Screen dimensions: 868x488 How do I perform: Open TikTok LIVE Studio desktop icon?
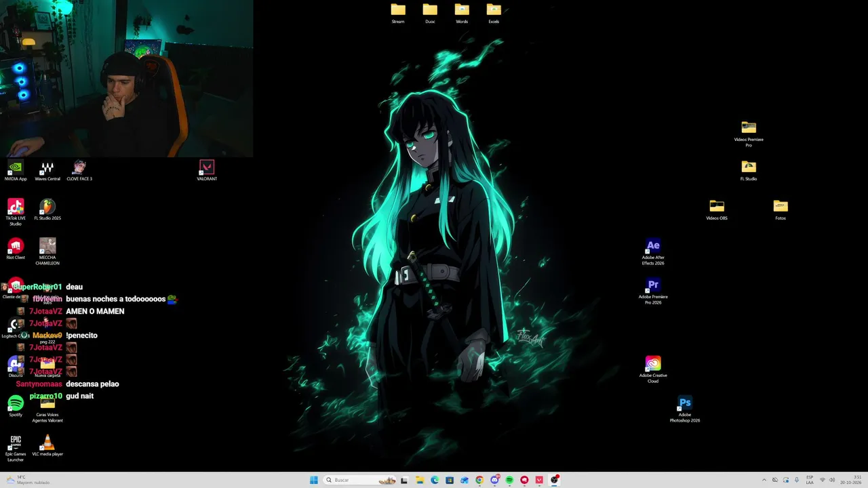(x=16, y=212)
